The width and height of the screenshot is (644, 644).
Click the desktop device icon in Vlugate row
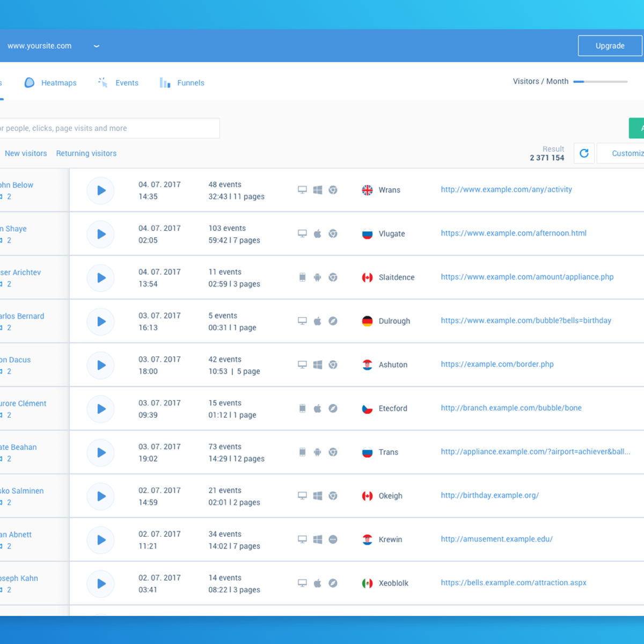click(302, 234)
